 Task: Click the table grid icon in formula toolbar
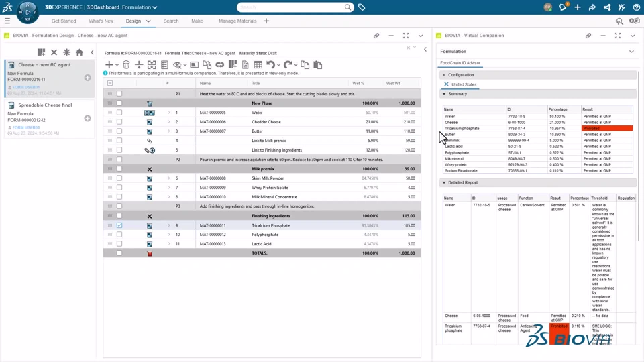pos(258,65)
